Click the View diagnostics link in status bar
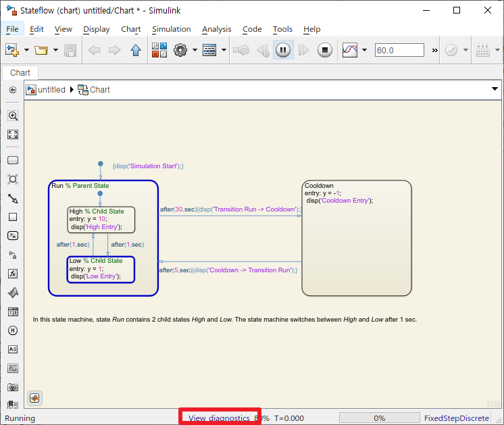Viewport: 504px width, 425px height. [219, 418]
